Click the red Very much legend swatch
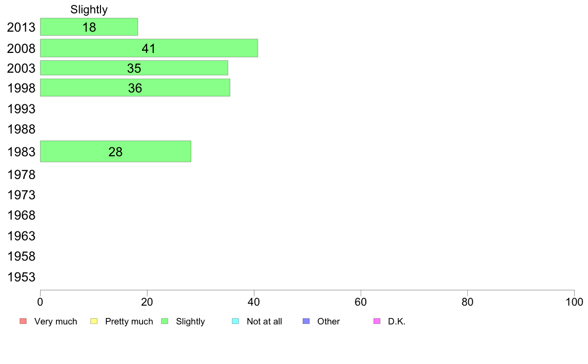 (23, 321)
